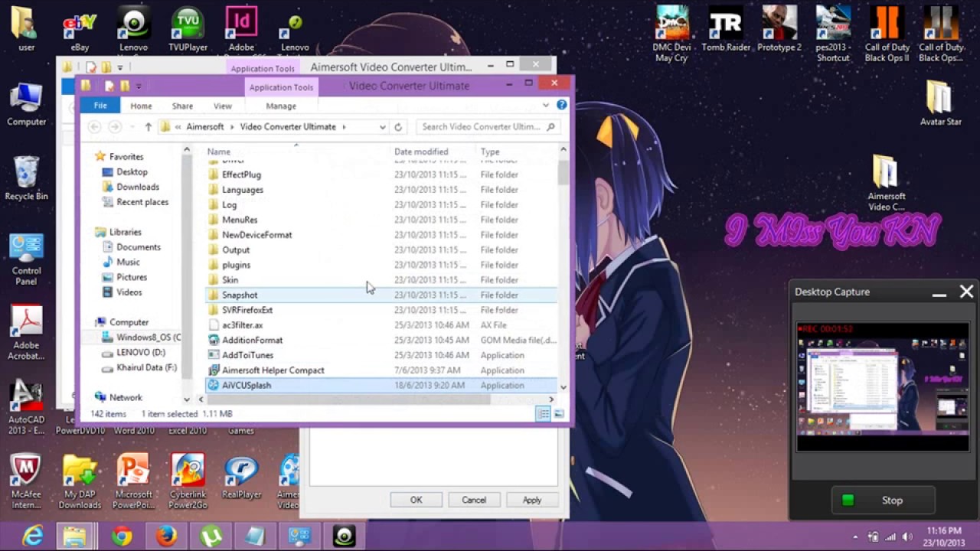Screen dimensions: 980x551
Task: Click Google Chrome in the taskbar
Action: [x=122, y=536]
